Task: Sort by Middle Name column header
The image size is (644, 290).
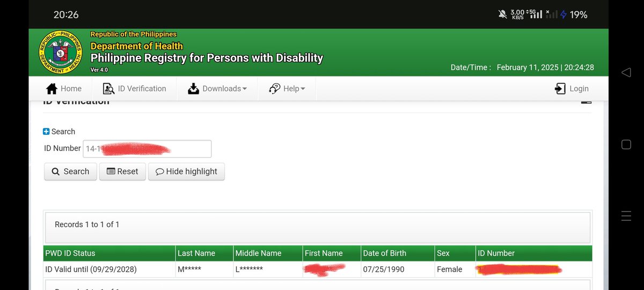Action: [268, 253]
